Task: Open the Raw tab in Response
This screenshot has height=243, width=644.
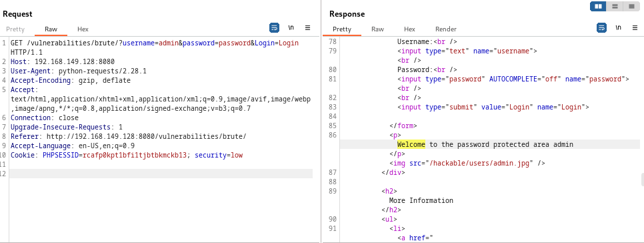Action: (x=377, y=29)
